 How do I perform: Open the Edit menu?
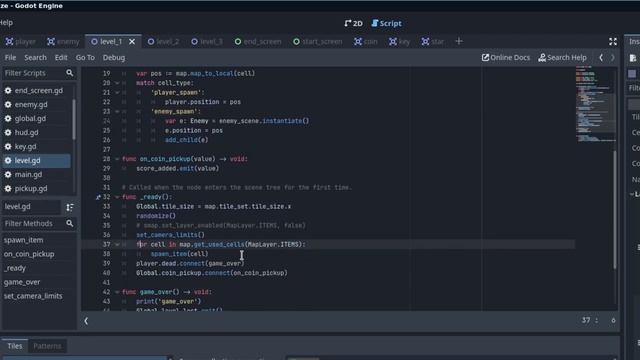click(61, 58)
